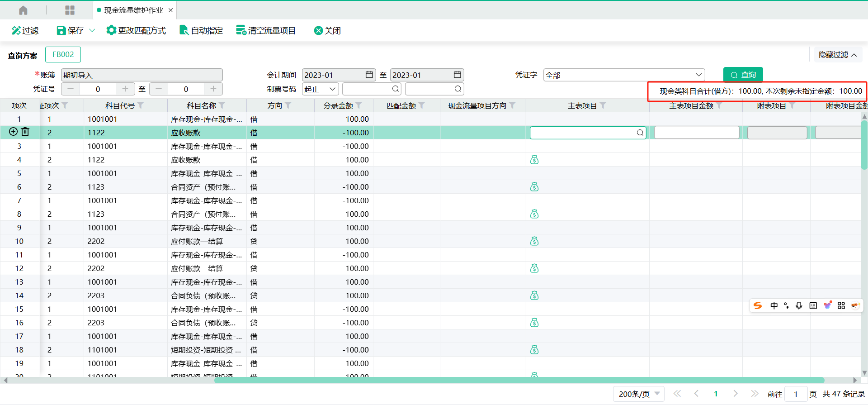Click the microphone icon in IME bar

point(799,305)
